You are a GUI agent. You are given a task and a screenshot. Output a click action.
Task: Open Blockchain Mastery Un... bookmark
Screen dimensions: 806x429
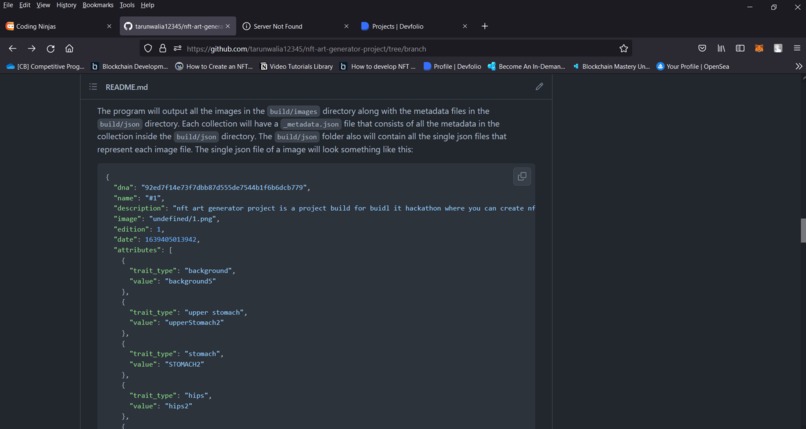(x=611, y=66)
